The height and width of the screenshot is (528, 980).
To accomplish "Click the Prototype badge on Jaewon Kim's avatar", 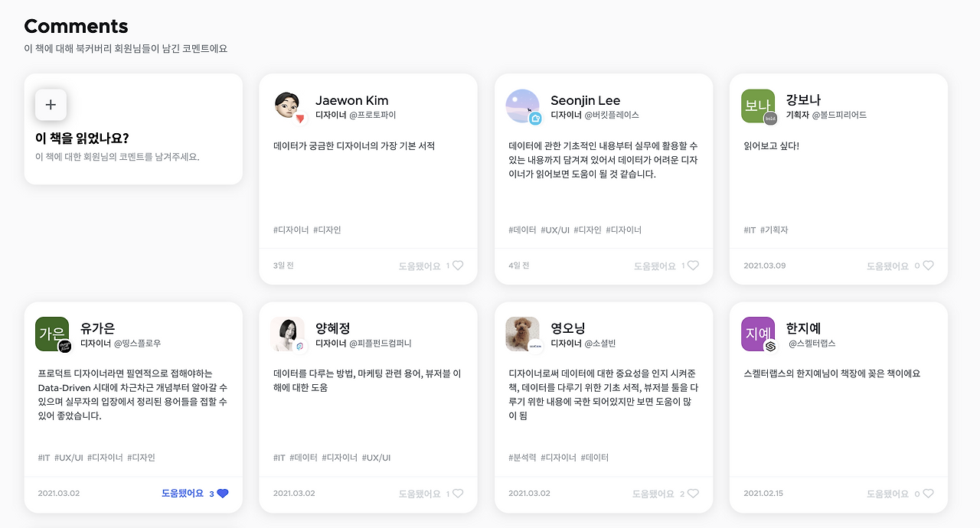I will [300, 118].
